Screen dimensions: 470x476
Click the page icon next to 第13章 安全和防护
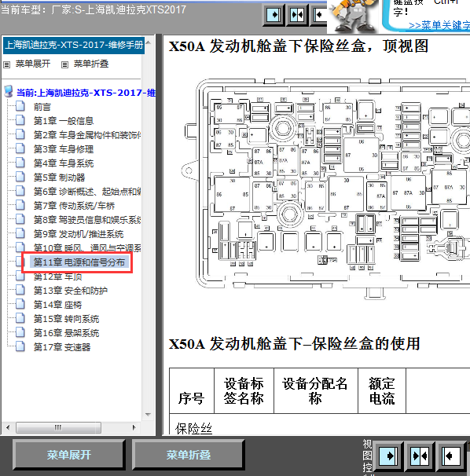20,290
